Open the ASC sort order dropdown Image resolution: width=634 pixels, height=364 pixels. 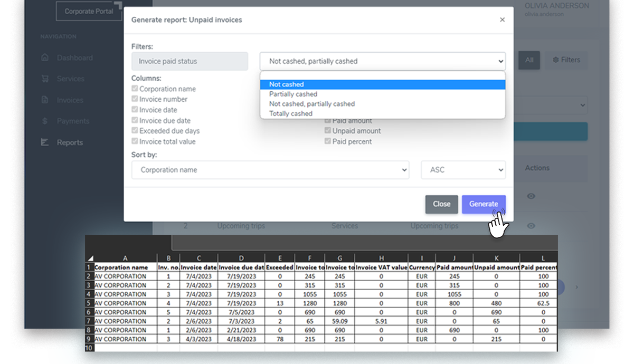coord(463,170)
